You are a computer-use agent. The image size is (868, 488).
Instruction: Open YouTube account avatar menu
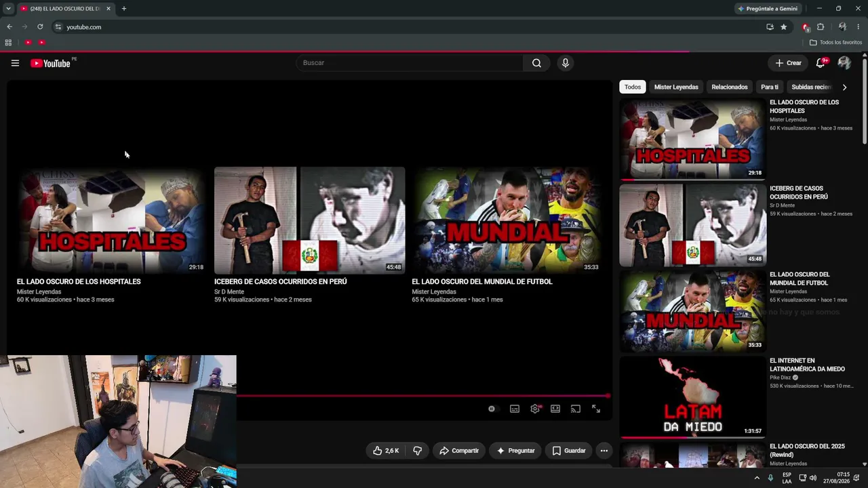(844, 63)
